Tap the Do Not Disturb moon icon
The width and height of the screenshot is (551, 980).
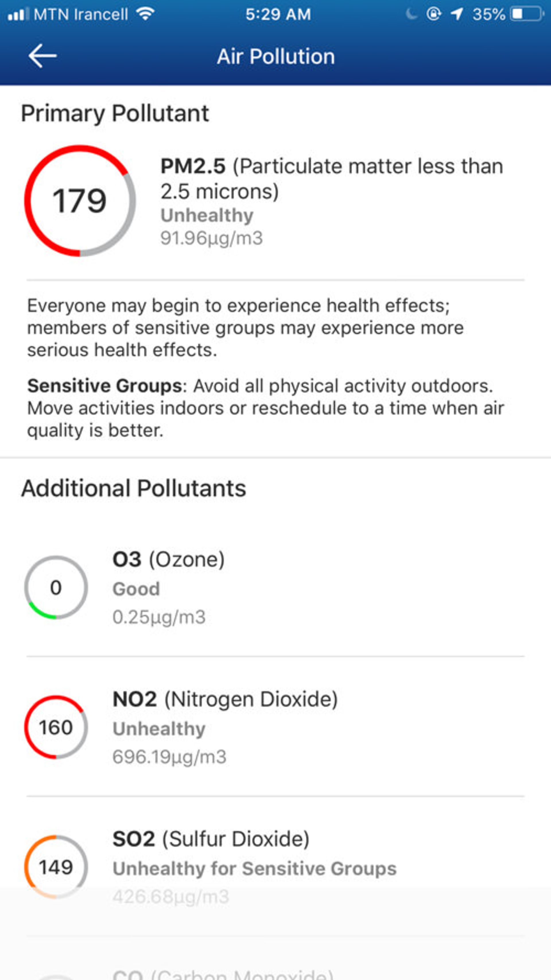(x=411, y=14)
